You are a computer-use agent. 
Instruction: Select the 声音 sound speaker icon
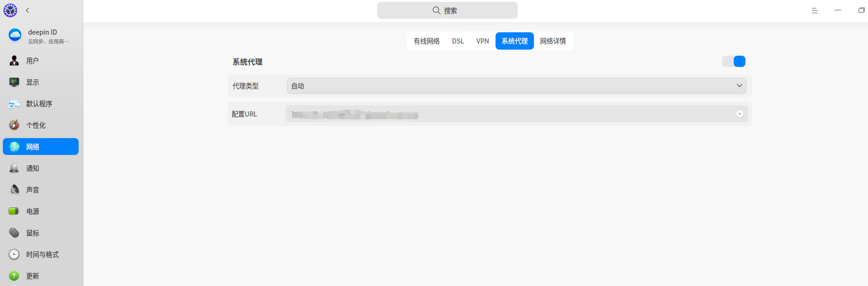[x=15, y=190]
